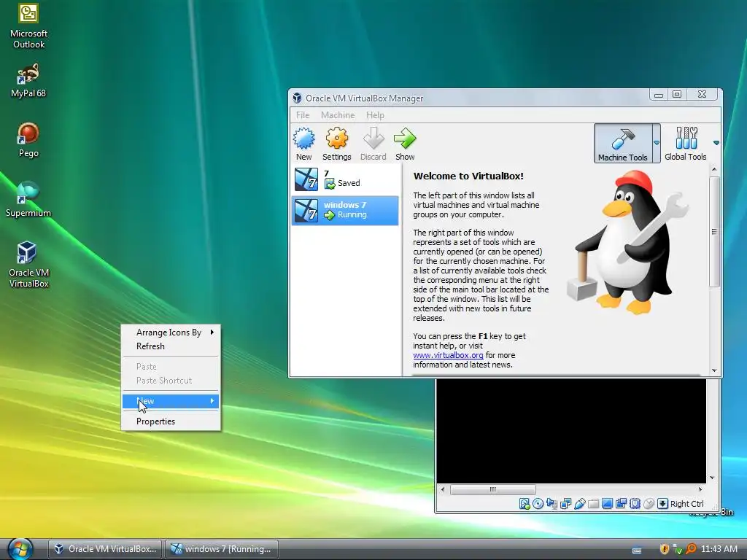Click the hard disk activity icon in VM status bar
Viewport: 747px width, 560px height.
[525, 504]
